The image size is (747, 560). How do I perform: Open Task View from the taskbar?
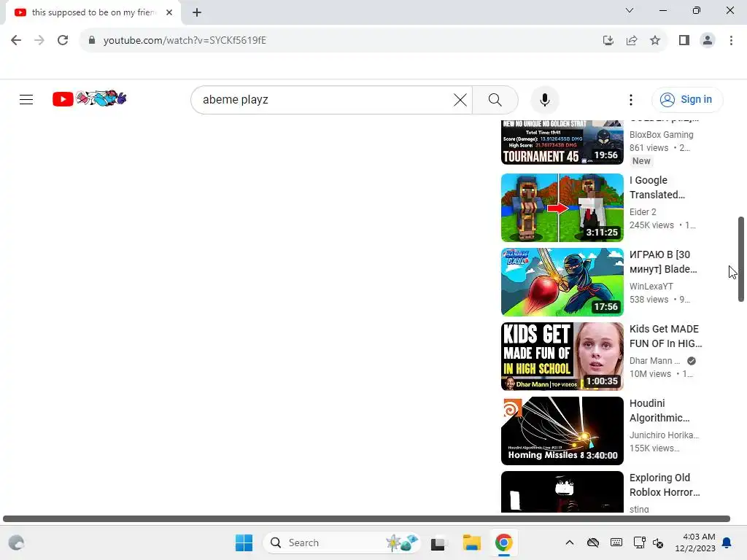click(x=438, y=542)
